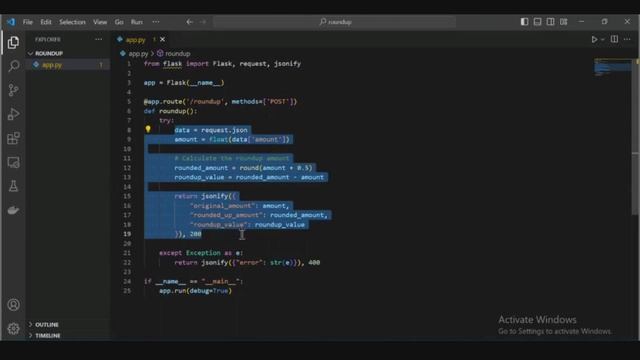Open the Customize Layout button
This screenshot has height=360, width=640.
(564, 22)
